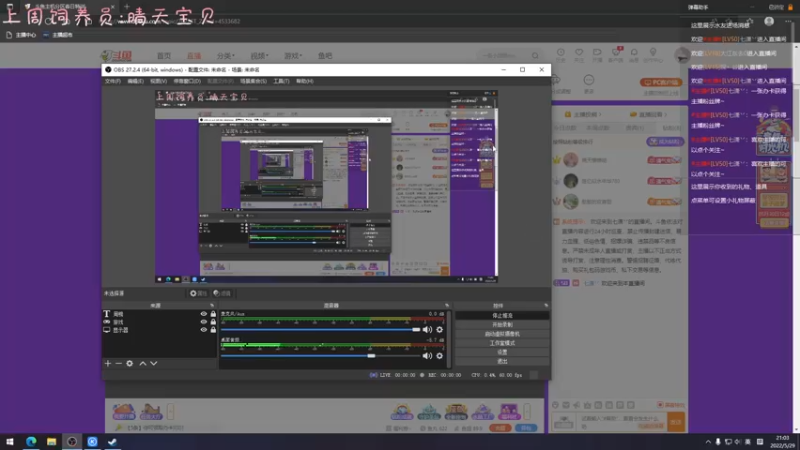The height and width of the screenshot is (450, 800).
Task: Open 桌面音频 audio settings gear
Action: pos(439,356)
